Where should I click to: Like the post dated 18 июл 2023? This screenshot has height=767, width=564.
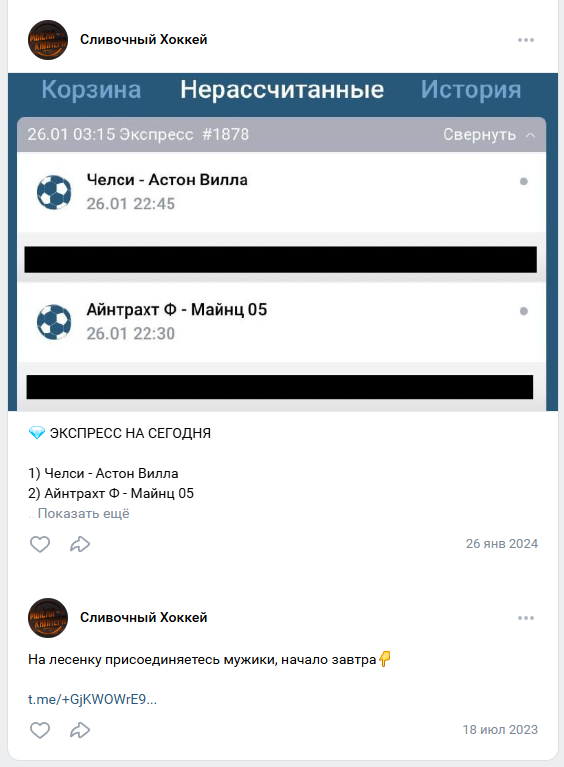tap(40, 730)
